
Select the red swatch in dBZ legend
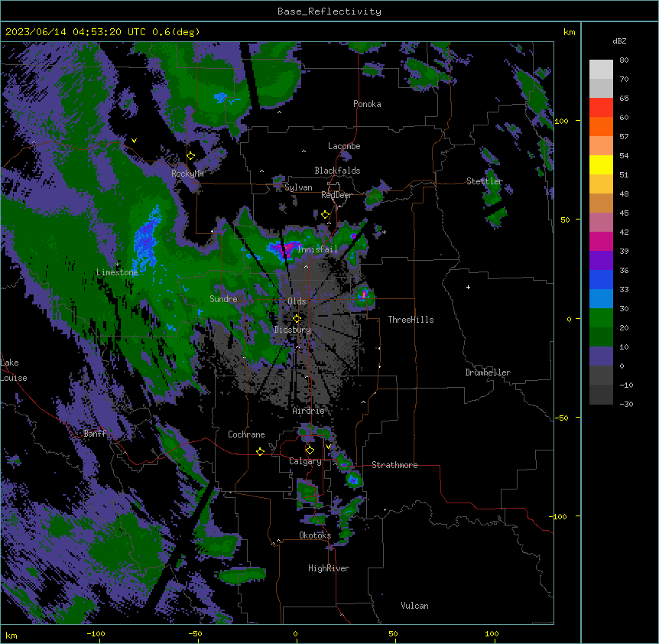[x=601, y=107]
